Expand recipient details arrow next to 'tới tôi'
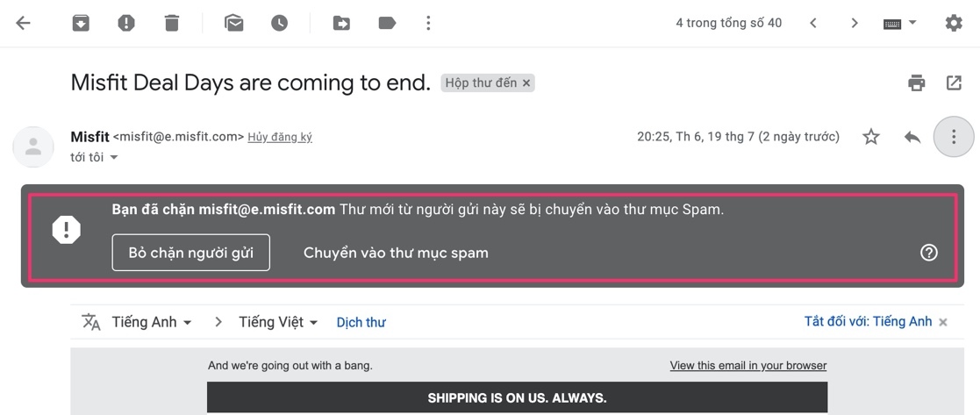Image resolution: width=980 pixels, height=415 pixels. (114, 158)
